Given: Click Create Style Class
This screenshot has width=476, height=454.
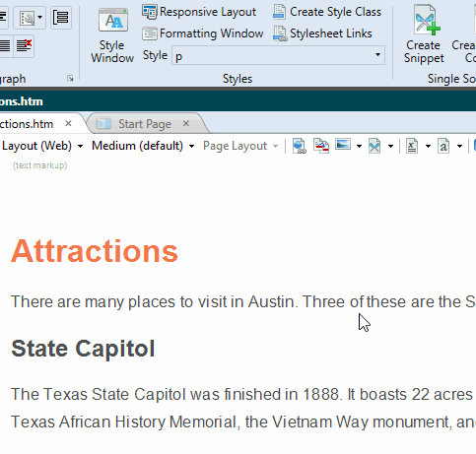Looking at the screenshot, I should [x=327, y=12].
